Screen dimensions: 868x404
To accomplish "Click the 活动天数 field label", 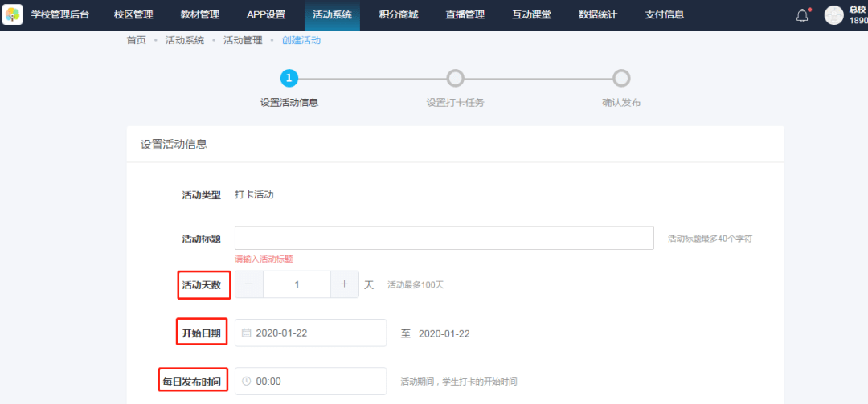I will (x=202, y=285).
